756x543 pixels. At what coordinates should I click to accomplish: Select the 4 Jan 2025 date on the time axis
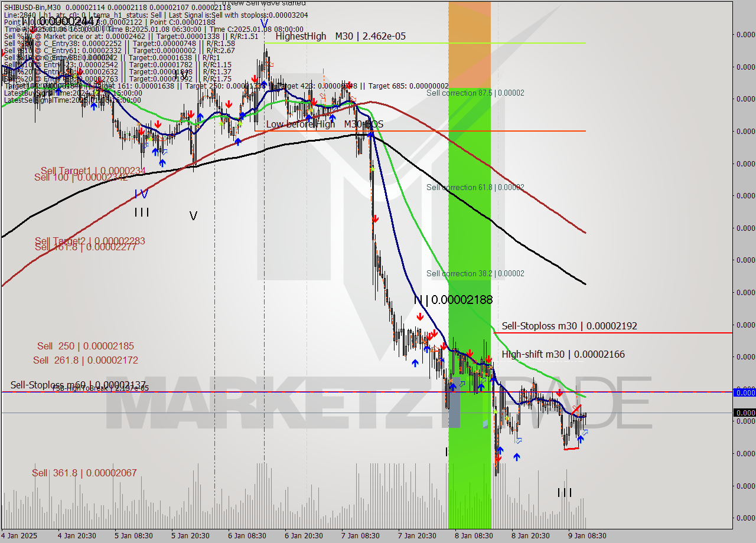pyautogui.click(x=19, y=536)
